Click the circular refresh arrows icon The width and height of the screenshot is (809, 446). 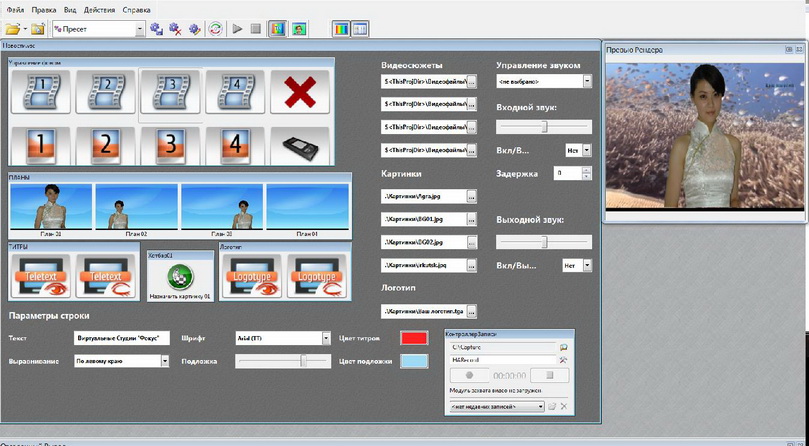215,29
